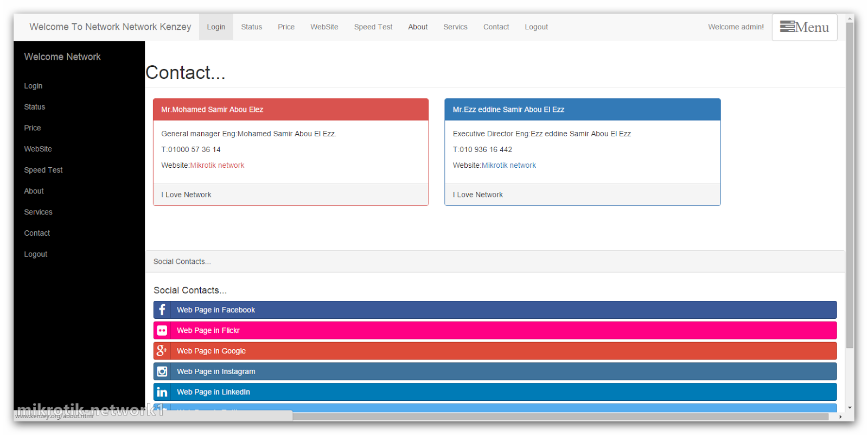Open Web Page in Instagram button
The image size is (868, 435).
pos(495,371)
